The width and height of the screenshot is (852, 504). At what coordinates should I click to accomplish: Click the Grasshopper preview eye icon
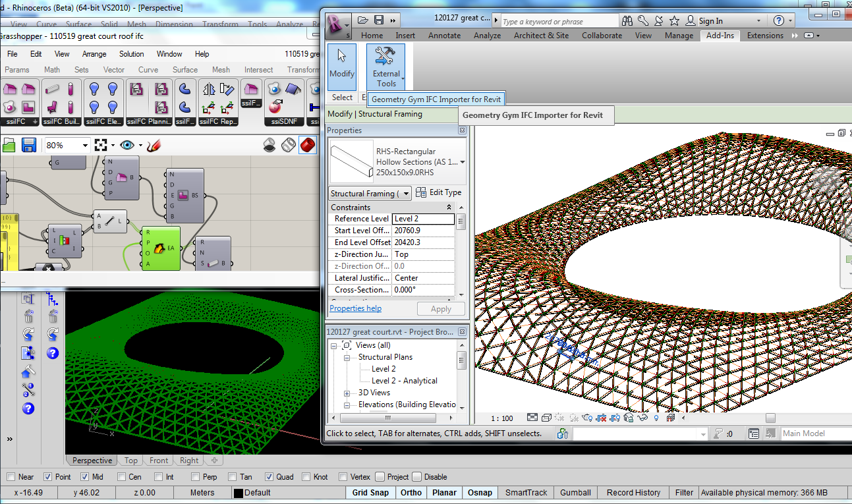click(x=127, y=145)
